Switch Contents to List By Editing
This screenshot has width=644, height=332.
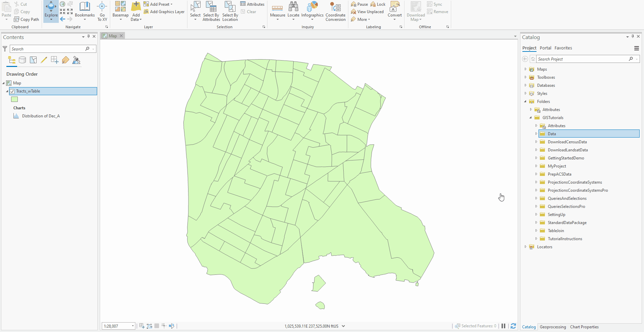(44, 60)
